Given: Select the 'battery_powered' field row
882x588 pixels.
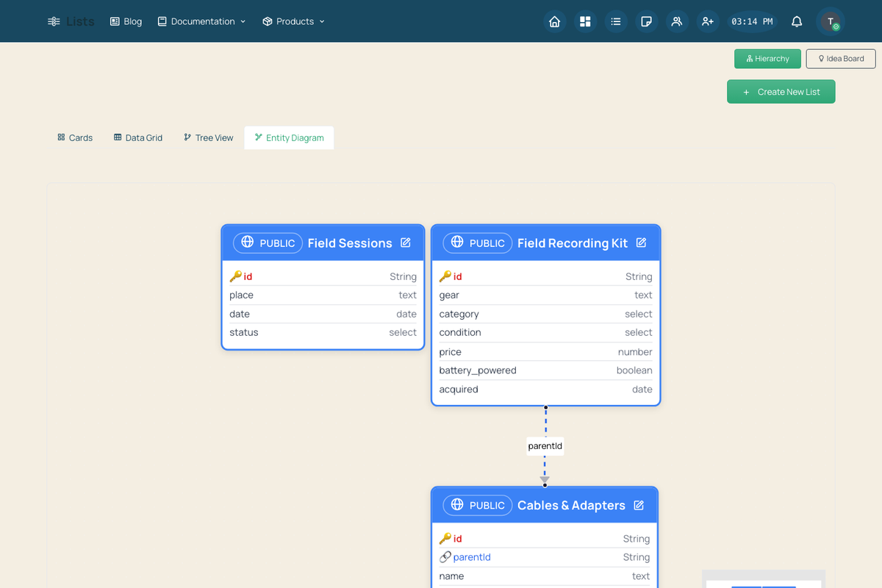Looking at the screenshot, I should 545,370.
